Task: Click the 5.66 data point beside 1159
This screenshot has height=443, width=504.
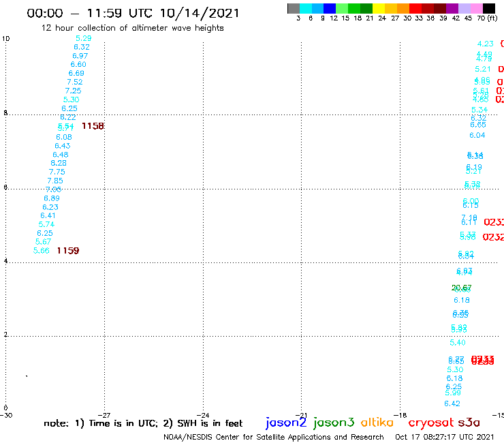Action: [x=42, y=251]
